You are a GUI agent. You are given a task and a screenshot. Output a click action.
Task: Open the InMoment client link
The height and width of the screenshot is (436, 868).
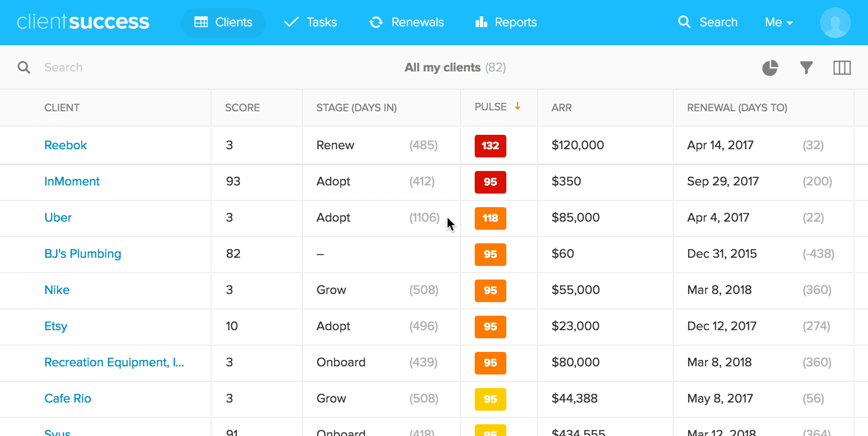(72, 181)
